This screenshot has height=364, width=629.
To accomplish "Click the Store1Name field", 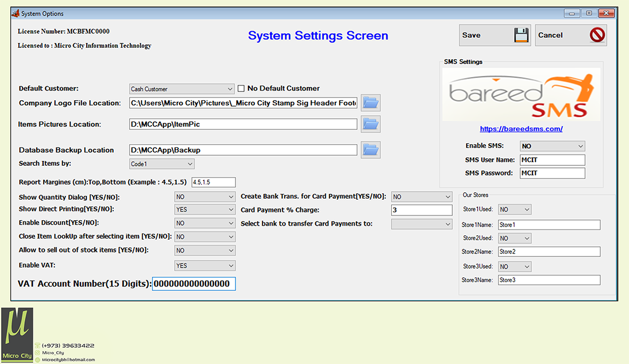I will click(549, 225).
